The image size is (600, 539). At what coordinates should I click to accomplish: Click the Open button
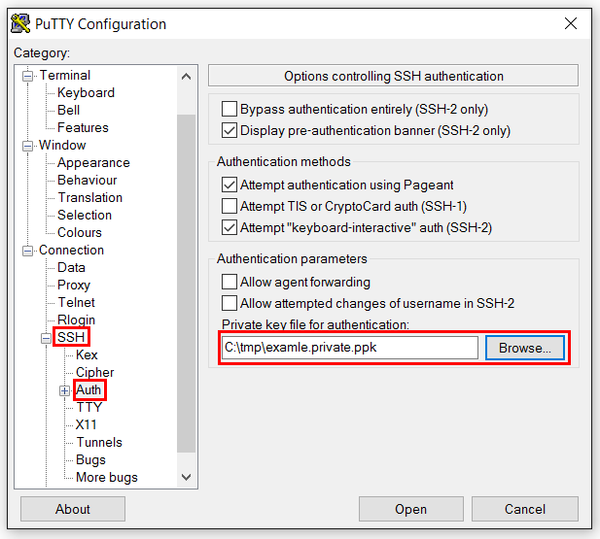[x=411, y=509]
